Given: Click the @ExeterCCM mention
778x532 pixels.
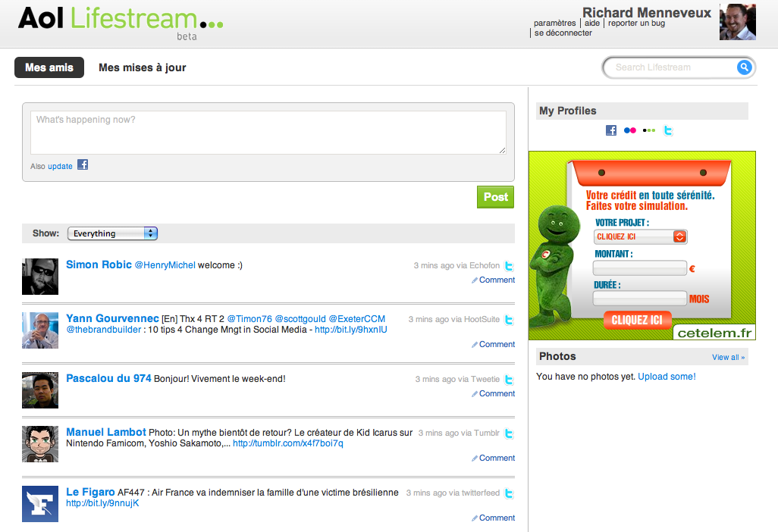Looking at the screenshot, I should tap(356, 319).
